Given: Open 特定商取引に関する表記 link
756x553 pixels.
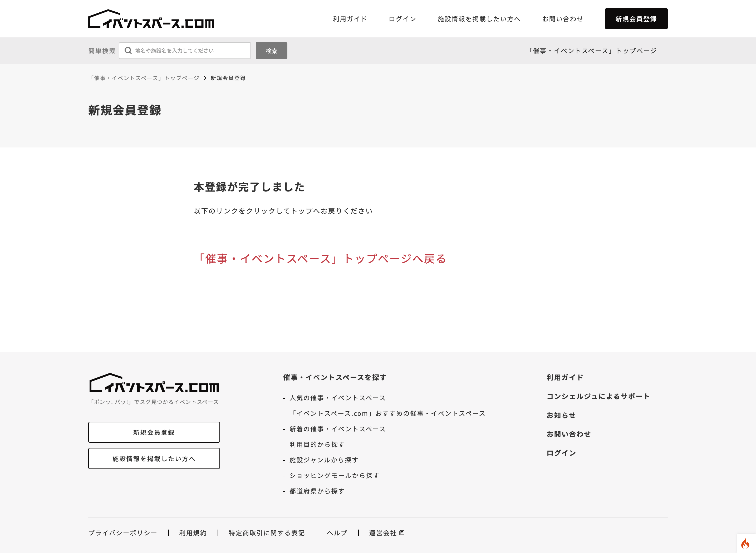Looking at the screenshot, I should point(267,533).
